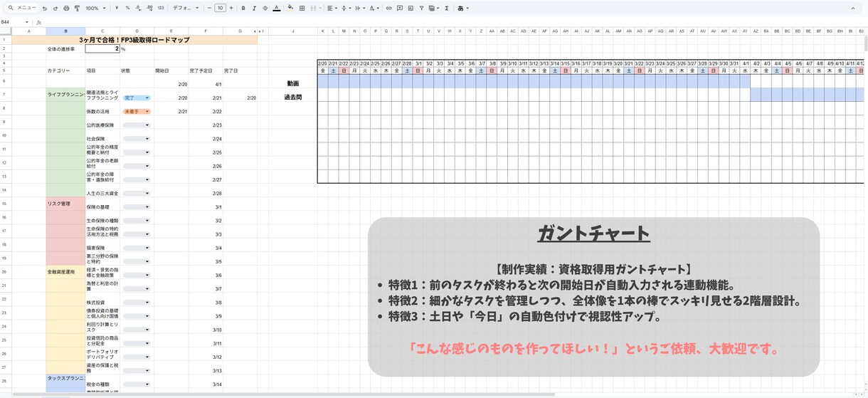Open the font family dropdown デフォ…

(186, 8)
